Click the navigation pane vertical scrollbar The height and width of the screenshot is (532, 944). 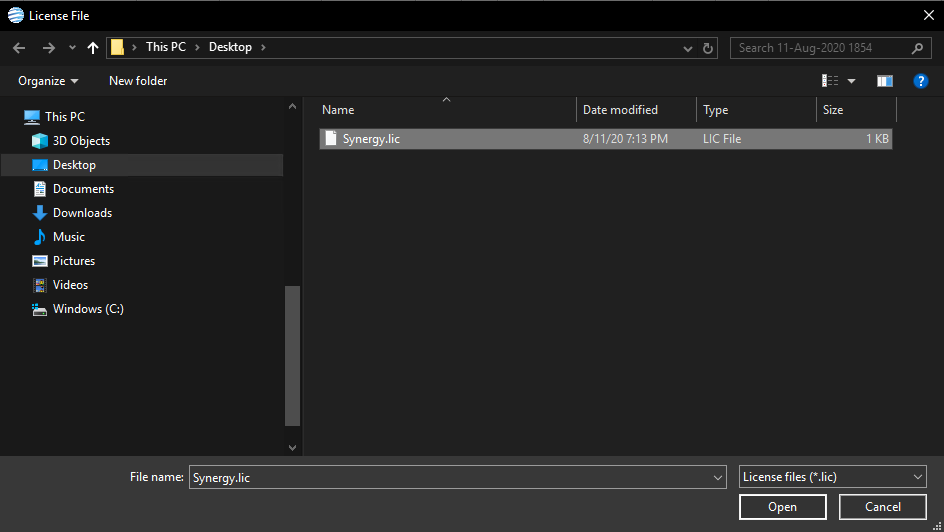click(x=292, y=355)
